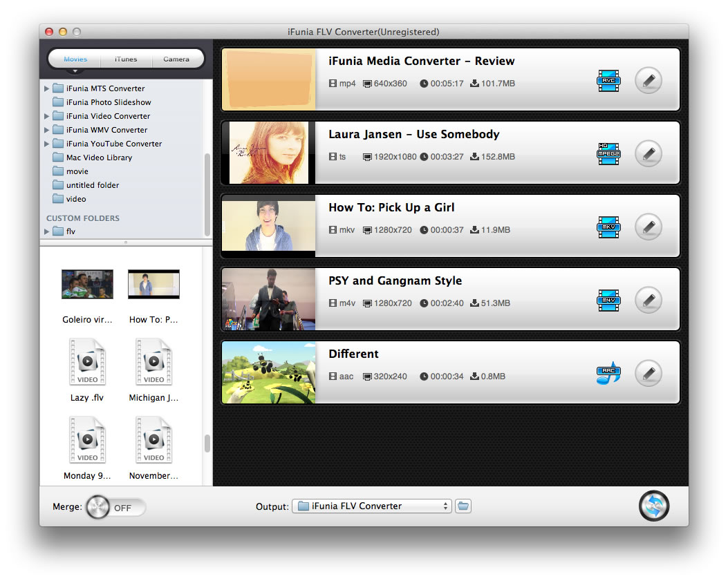
Task: Click the AAC audio format icon
Action: point(608,374)
